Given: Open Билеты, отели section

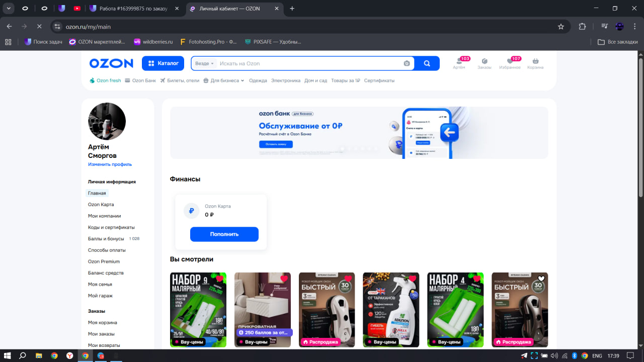Looking at the screenshot, I should 180,80.
